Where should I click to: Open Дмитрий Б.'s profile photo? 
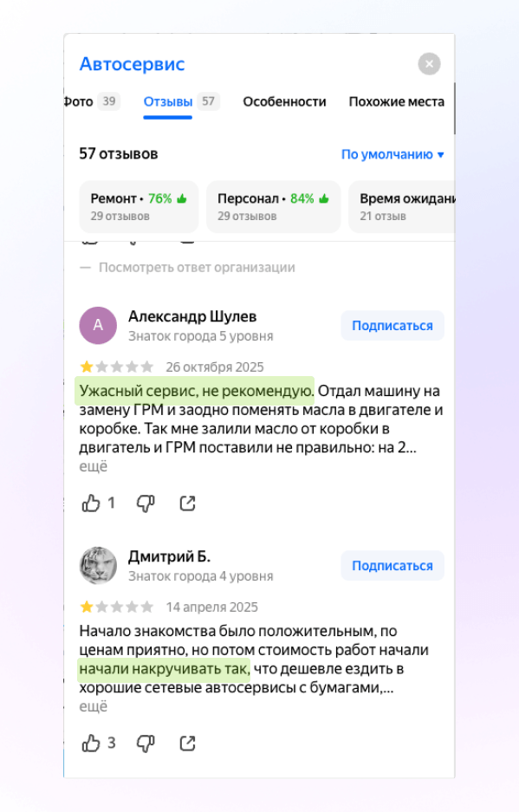click(98, 566)
